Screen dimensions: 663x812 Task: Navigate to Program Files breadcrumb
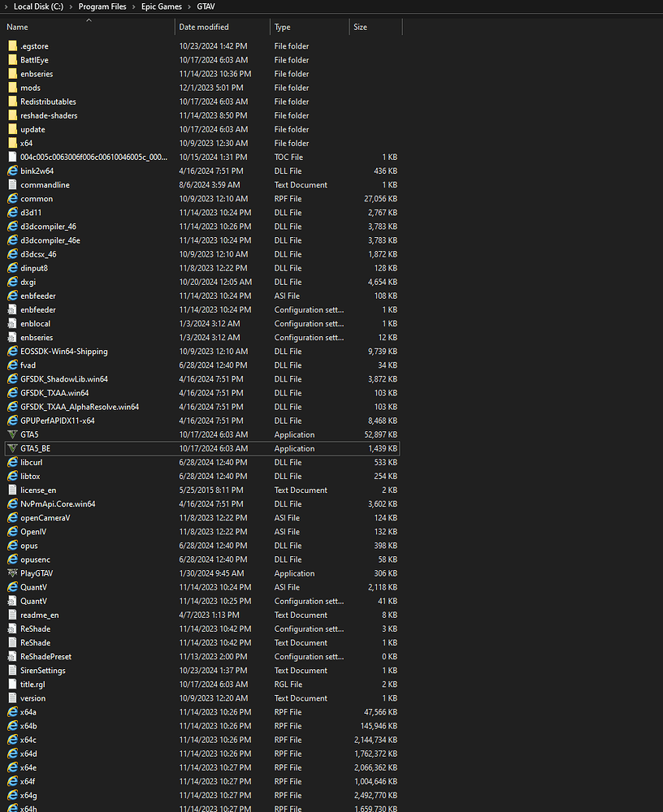click(102, 6)
